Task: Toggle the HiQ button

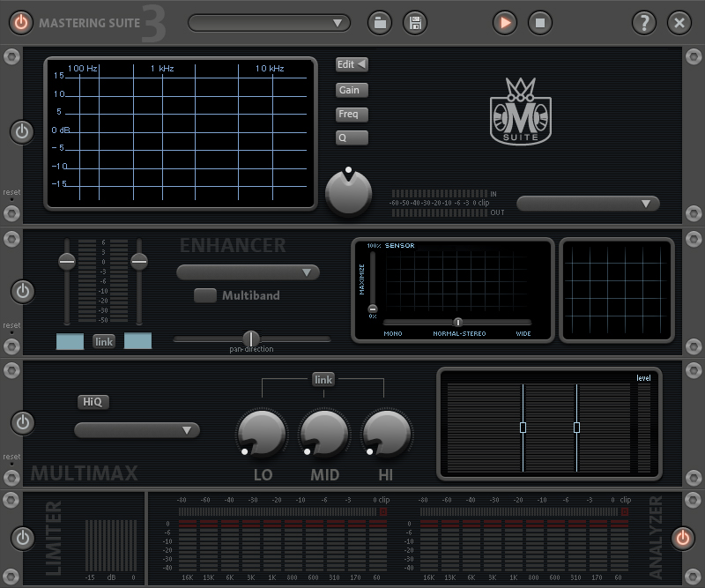Action: pos(93,402)
